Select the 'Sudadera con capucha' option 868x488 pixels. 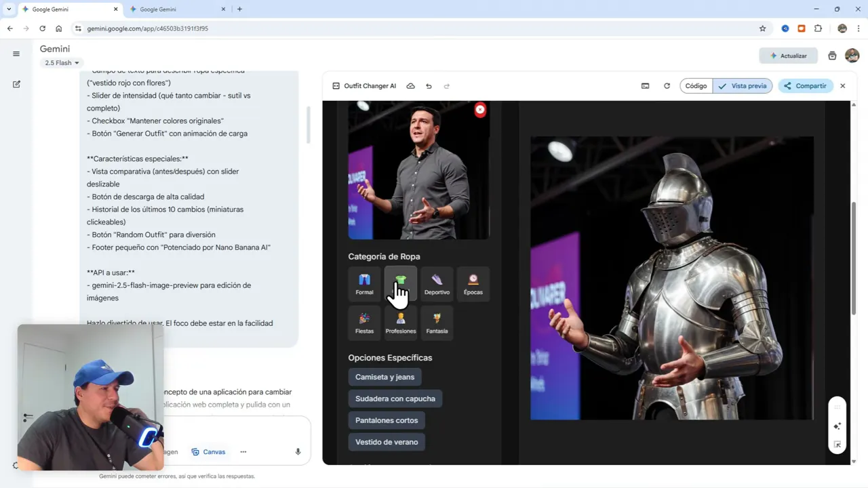[x=395, y=399]
